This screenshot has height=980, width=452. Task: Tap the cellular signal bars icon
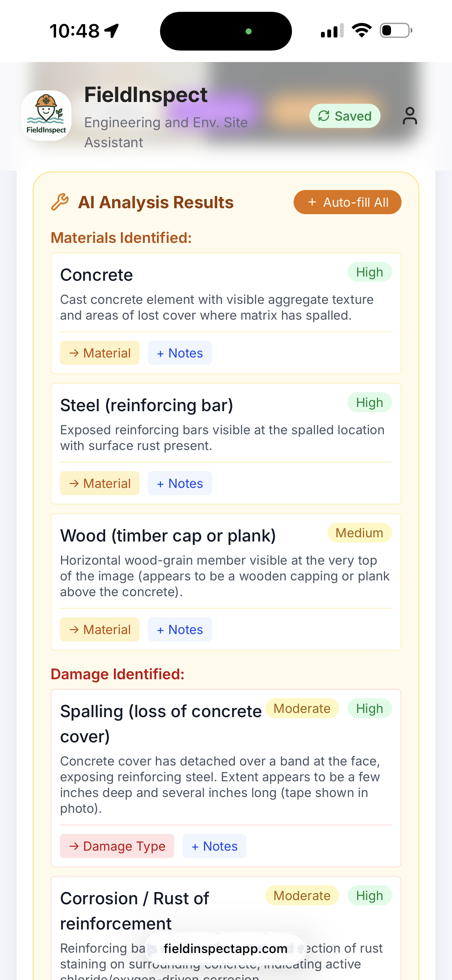pyautogui.click(x=332, y=30)
